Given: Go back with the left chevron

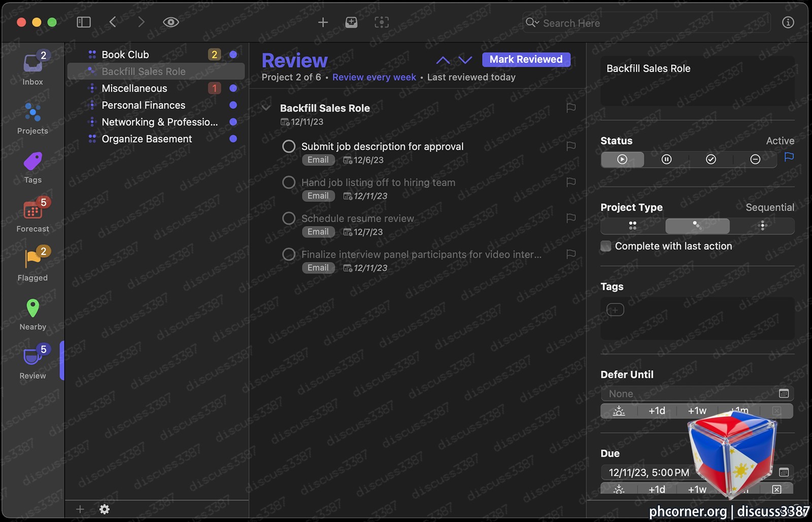Looking at the screenshot, I should click(x=113, y=22).
